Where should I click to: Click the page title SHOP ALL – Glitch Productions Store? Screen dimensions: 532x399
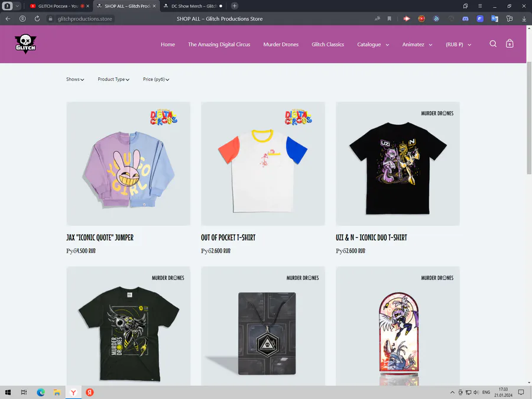coord(219,19)
